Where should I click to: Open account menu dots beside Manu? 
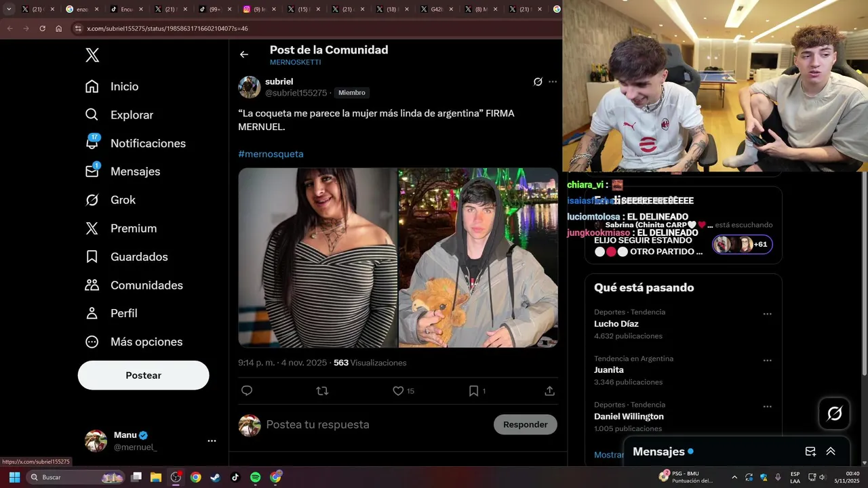(212, 441)
